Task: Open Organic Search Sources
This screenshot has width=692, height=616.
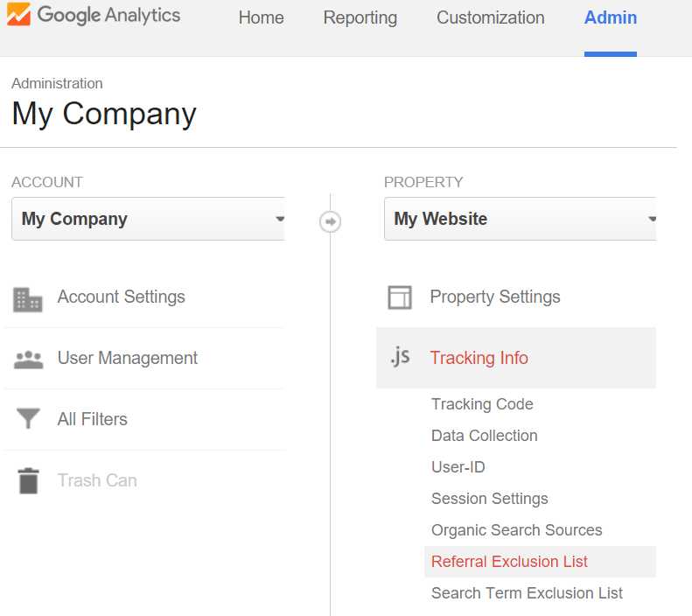Action: click(x=517, y=530)
